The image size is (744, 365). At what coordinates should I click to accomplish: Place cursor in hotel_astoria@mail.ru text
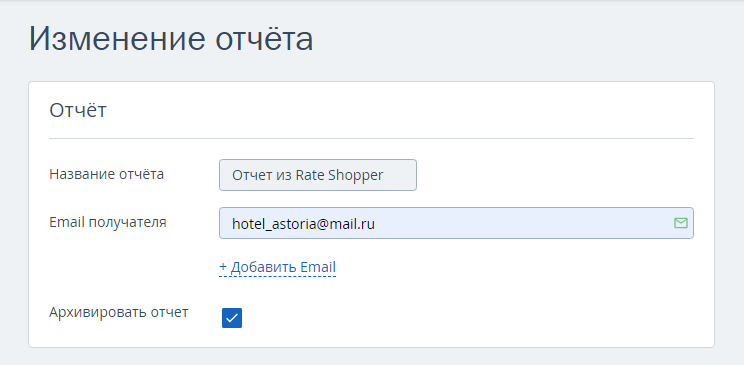pyautogui.click(x=303, y=224)
